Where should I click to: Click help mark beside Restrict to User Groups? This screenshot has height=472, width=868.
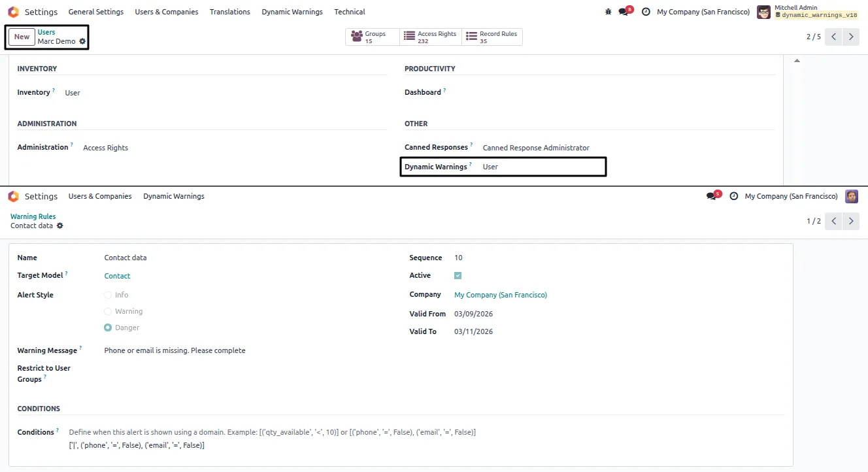(45, 377)
